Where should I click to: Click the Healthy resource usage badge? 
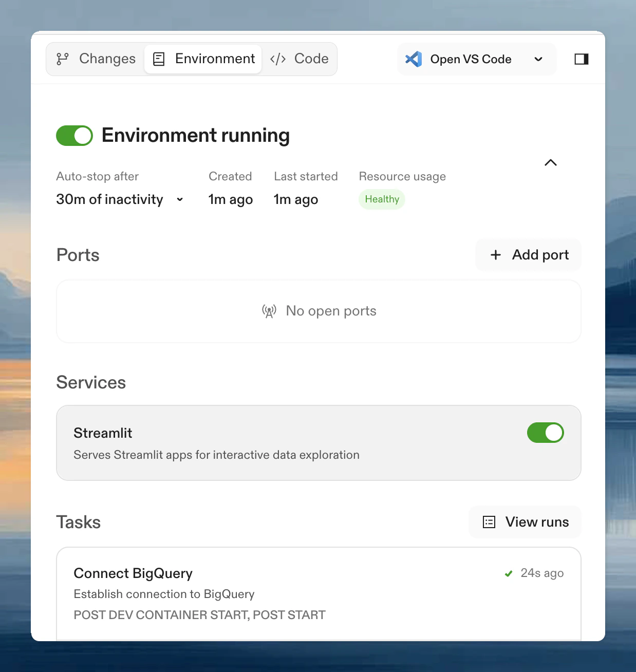point(381,199)
